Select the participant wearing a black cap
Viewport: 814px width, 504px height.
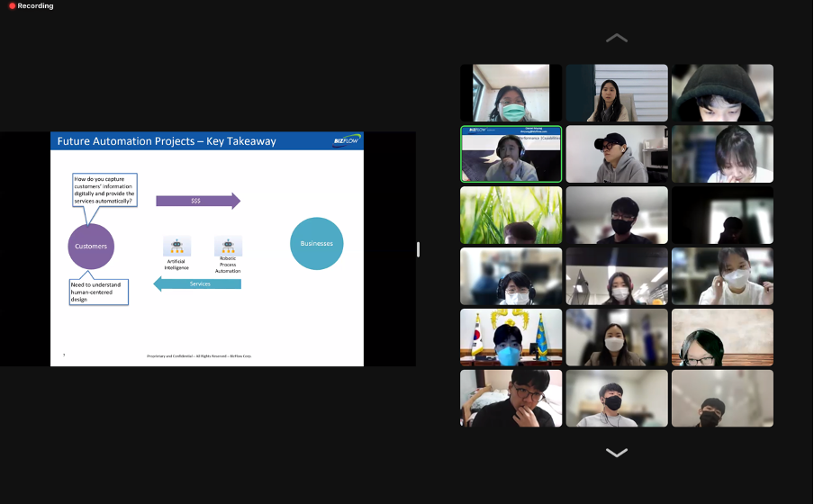[x=617, y=154]
